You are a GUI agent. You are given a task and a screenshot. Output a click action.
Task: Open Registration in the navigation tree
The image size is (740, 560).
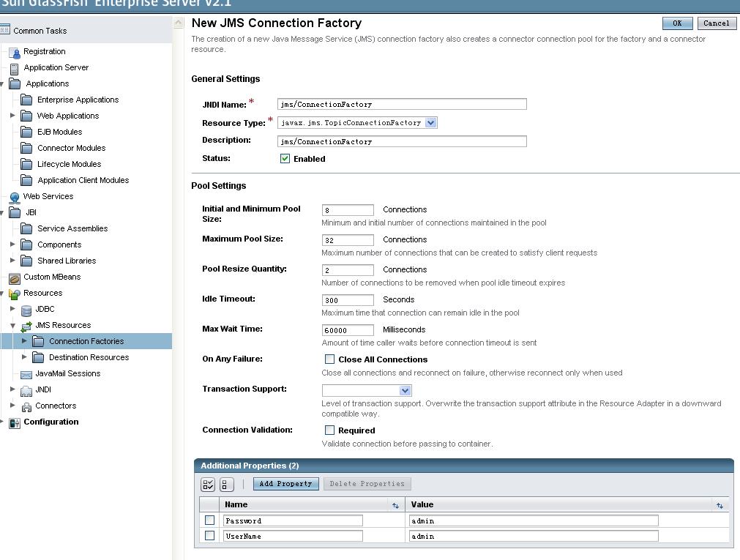coord(45,51)
